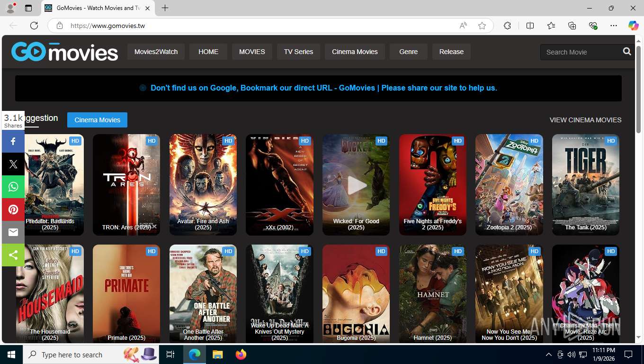Screen dimensions: 644x364
Task: Open the Predator: Badlands poster
Action: pos(50,185)
